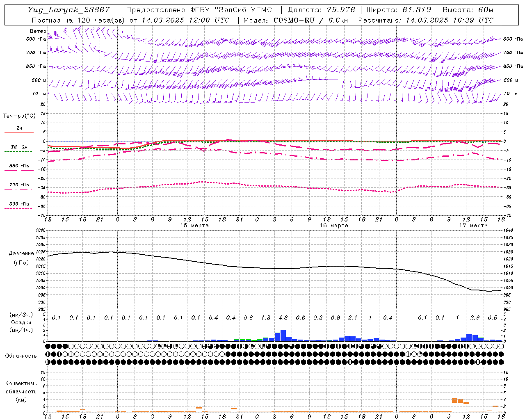The image size is (525, 420).
Task: Click the (км) unit under convective cloudiness
Action: (x=21, y=399)
